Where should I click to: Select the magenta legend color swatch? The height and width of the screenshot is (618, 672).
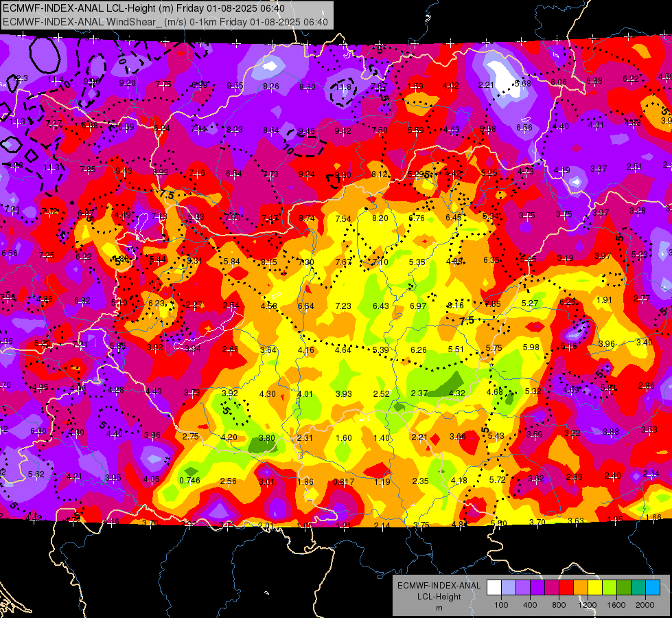tap(552, 588)
